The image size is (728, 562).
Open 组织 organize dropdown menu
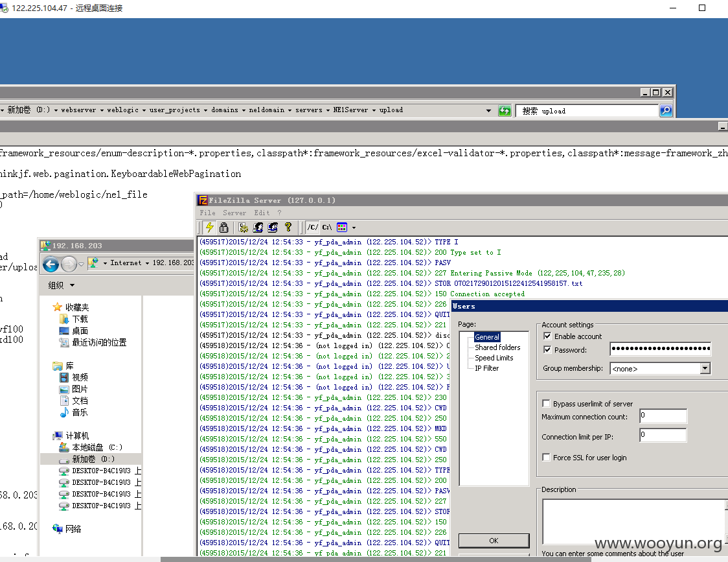point(61,285)
